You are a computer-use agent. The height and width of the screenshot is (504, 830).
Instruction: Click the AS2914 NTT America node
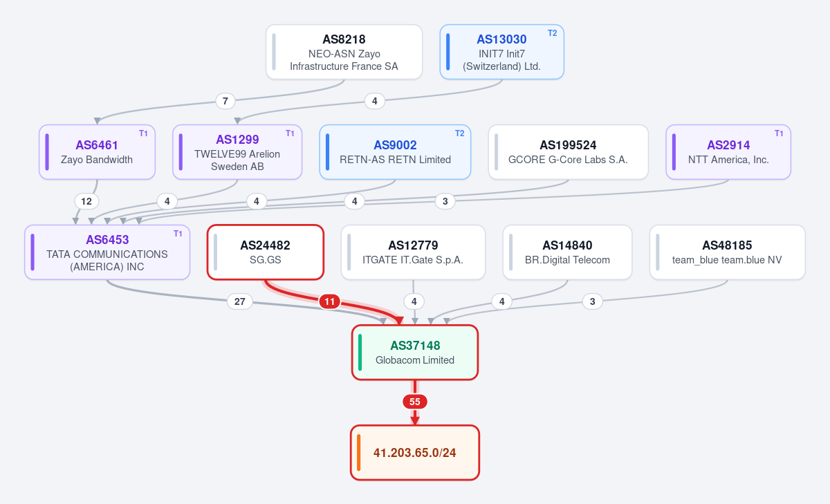click(728, 152)
